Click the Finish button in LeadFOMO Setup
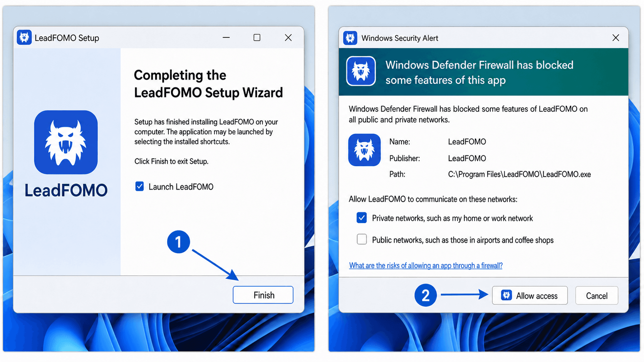 click(263, 295)
